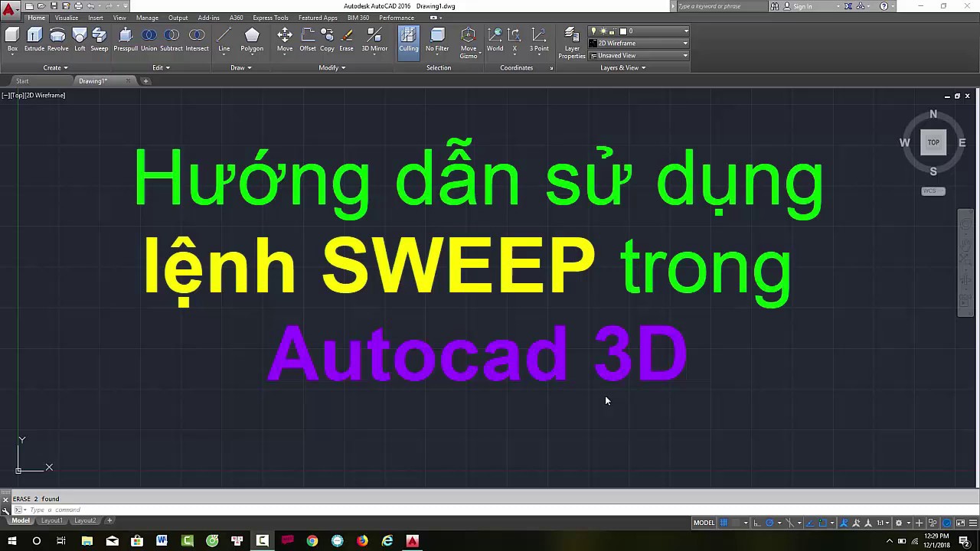Define UCS with 3 Point
This screenshot has width=980, height=551.
pos(539,40)
